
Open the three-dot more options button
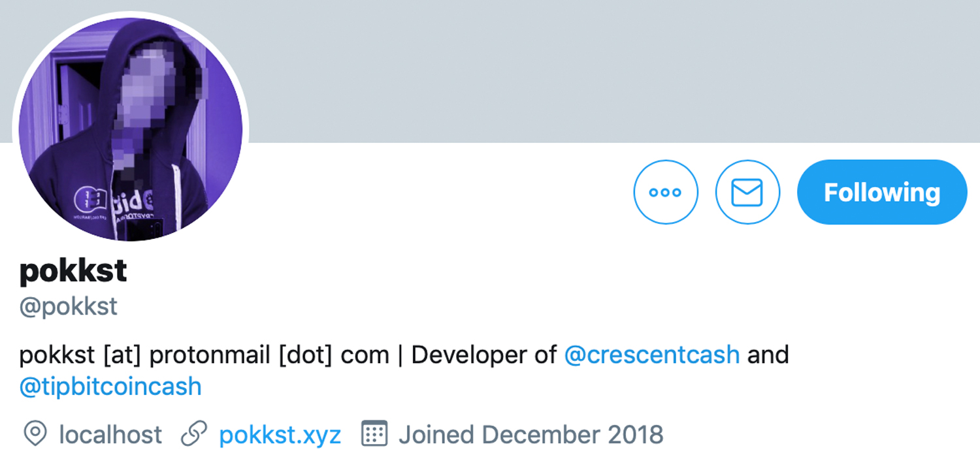pos(665,193)
